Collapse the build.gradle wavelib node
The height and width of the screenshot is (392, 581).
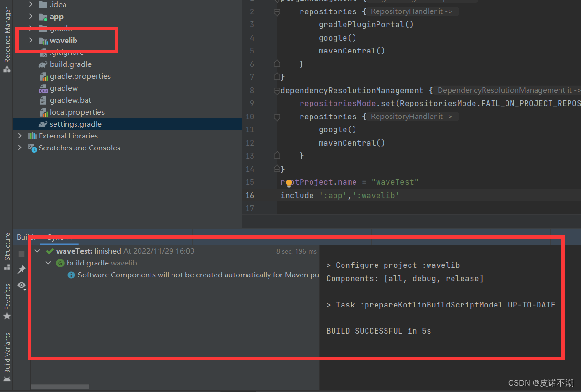pos(48,263)
